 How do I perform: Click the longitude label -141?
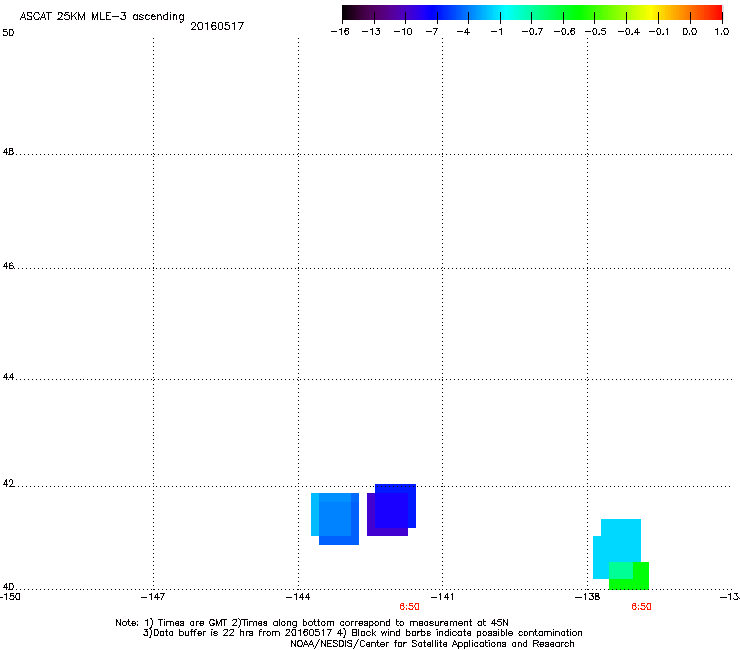442,597
